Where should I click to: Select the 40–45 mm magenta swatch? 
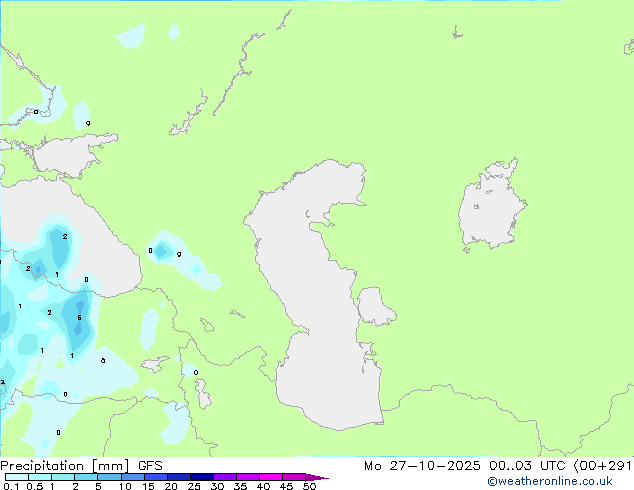pyautogui.click(x=271, y=477)
